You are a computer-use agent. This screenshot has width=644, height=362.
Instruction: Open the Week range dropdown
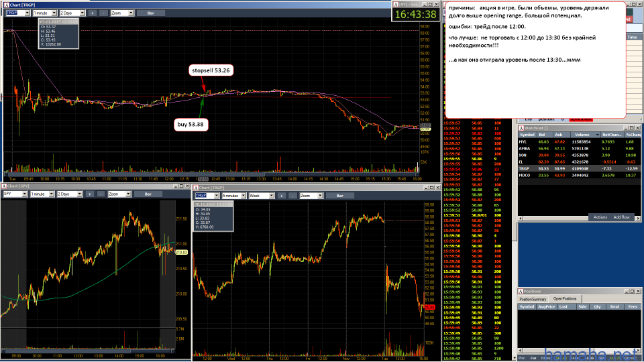point(272,196)
